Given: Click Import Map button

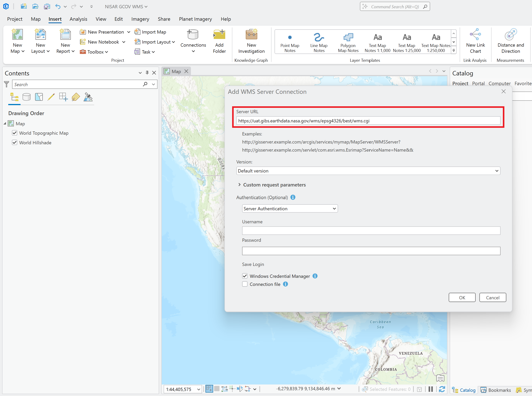Looking at the screenshot, I should tap(150, 32).
